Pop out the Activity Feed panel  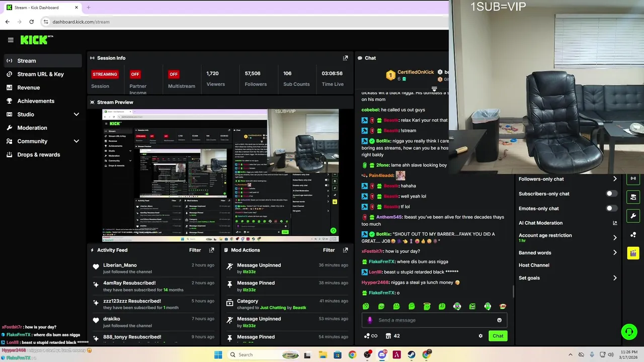click(x=211, y=250)
